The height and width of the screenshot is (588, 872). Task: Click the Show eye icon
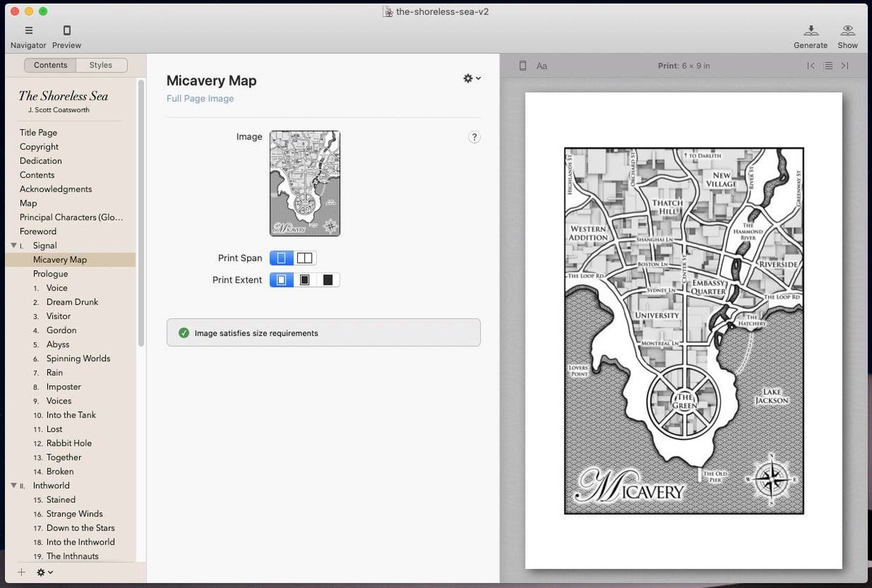pyautogui.click(x=848, y=31)
